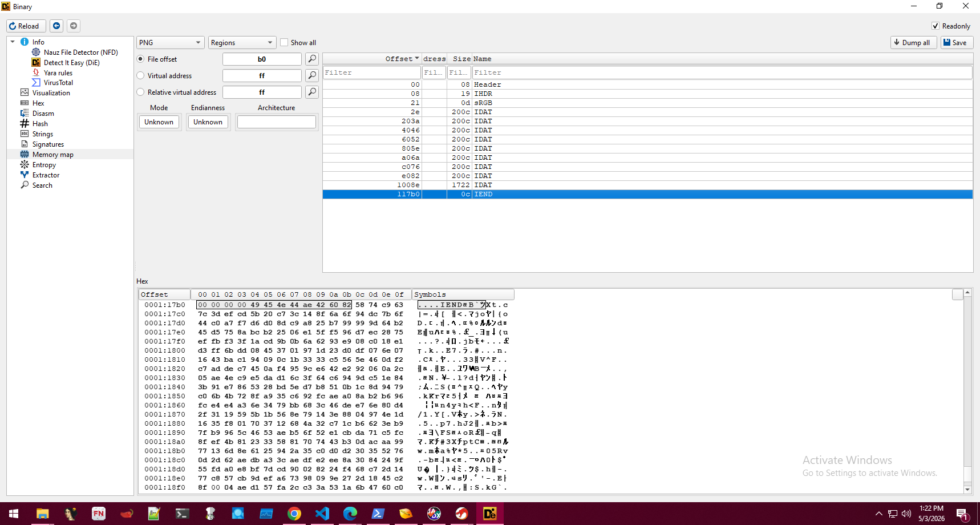This screenshot has width=980, height=525.
Task: Select the Memory map section
Action: [x=52, y=155]
